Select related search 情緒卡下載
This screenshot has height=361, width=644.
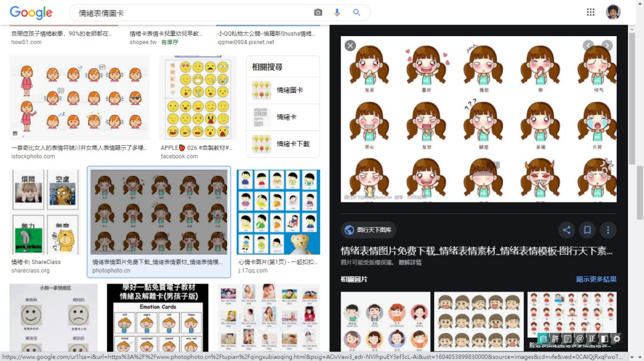(x=283, y=144)
